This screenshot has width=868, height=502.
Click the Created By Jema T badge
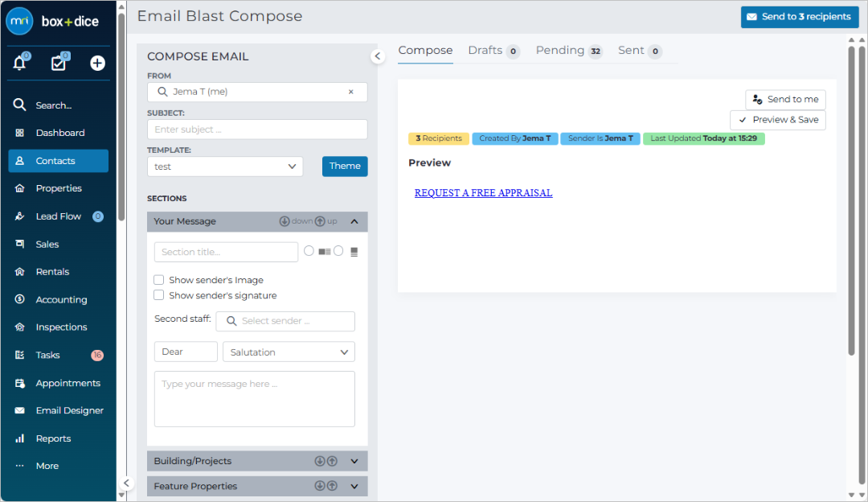point(515,138)
